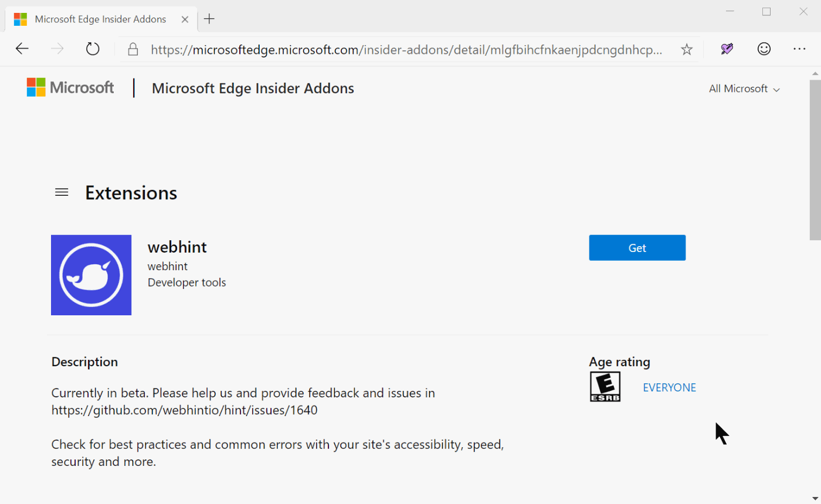
Task: Click the "Currently in beta" description line
Action: [243, 393]
